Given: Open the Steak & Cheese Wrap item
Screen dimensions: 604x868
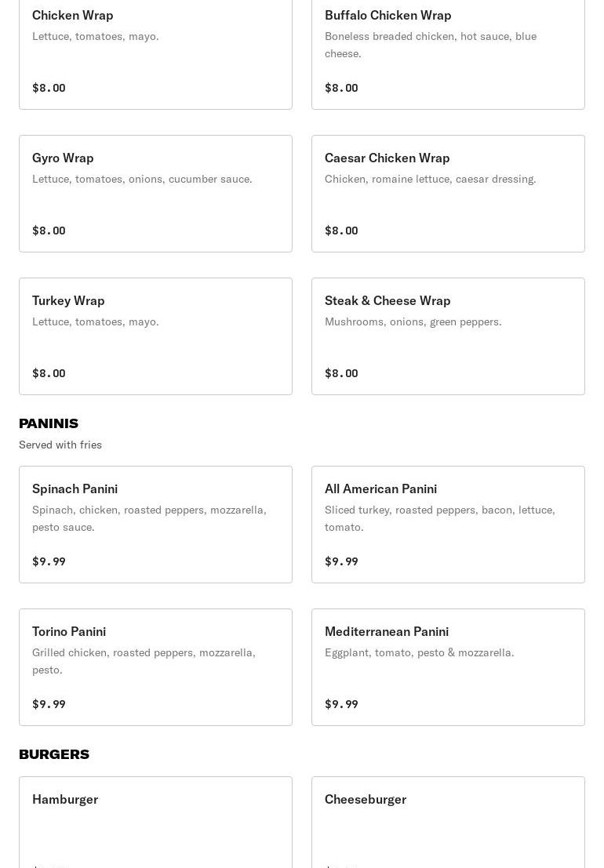Looking at the screenshot, I should point(448,336).
